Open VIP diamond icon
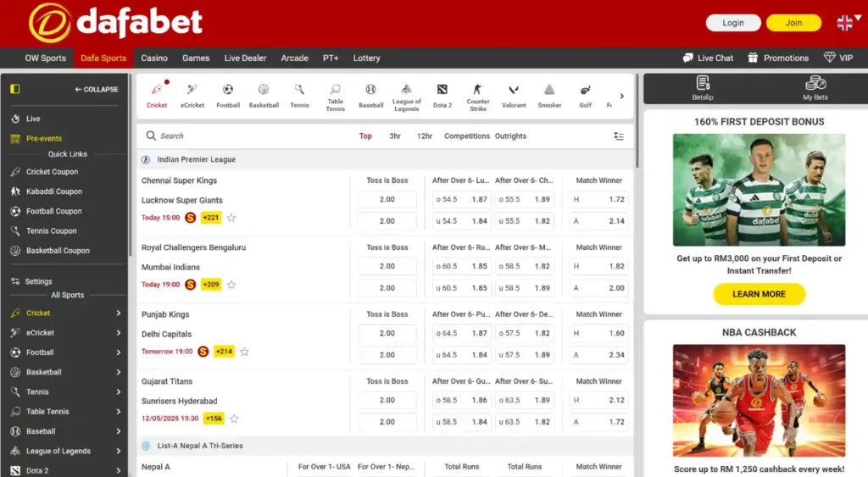Screen dimensions: 868x477 click(829, 57)
